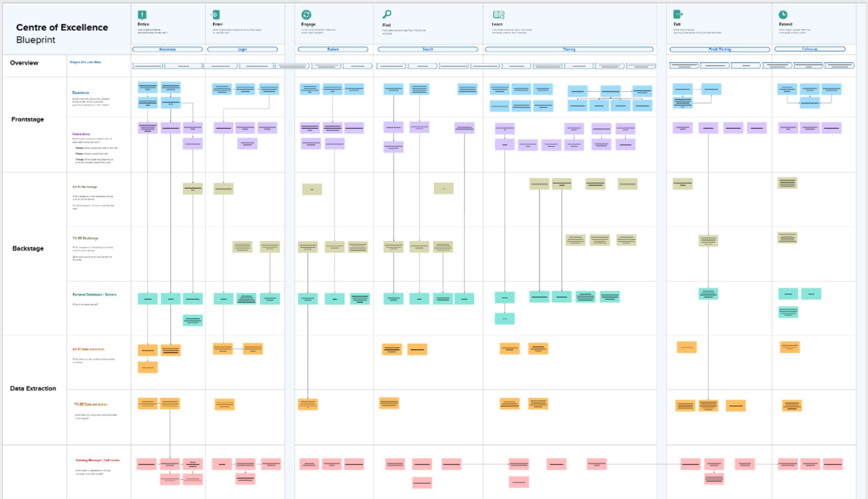
Task: Click the Exit stage door-arrow icon
Action: click(678, 15)
